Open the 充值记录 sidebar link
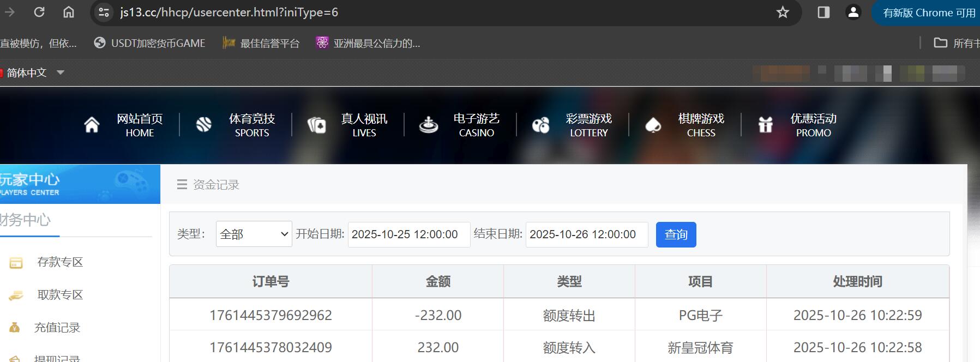 click(x=57, y=328)
